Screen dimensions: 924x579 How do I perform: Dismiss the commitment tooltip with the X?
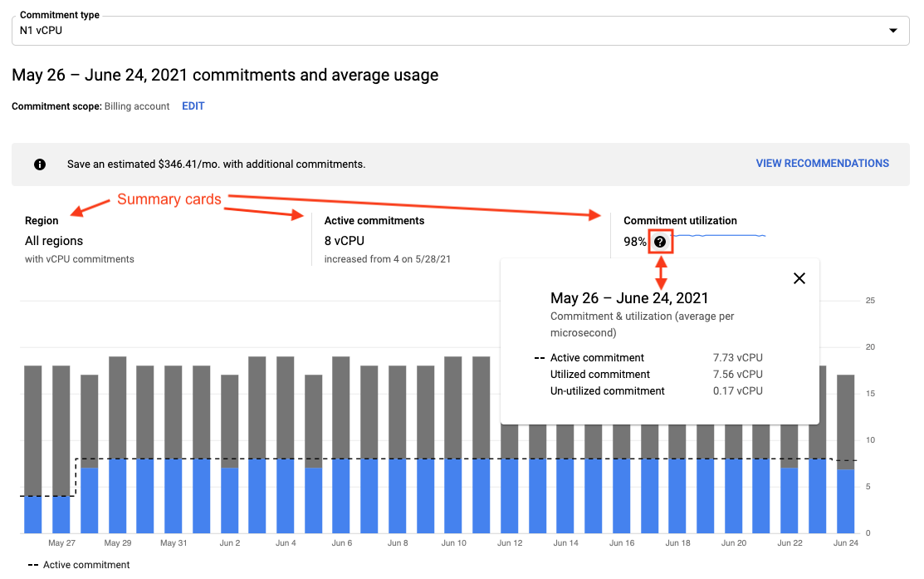pos(799,278)
